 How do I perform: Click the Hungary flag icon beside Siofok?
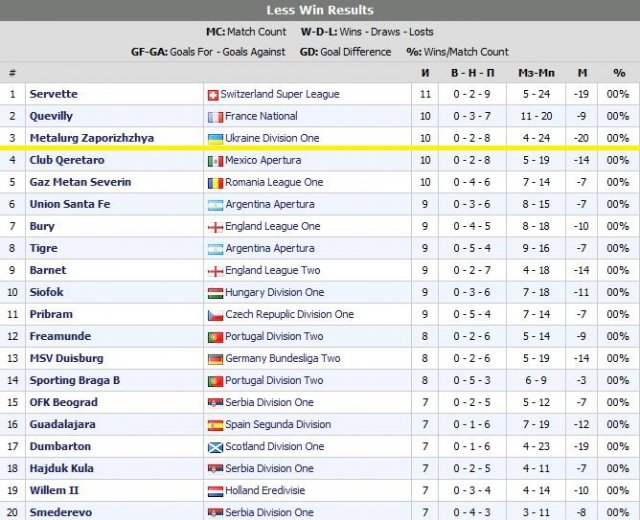tap(213, 293)
